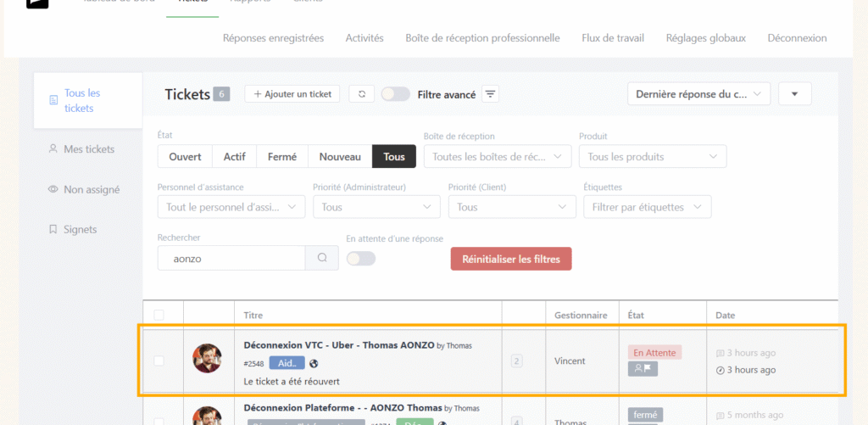This screenshot has width=868, height=425.
Task: Expand the Personnel d'assistance dropdown
Action: point(231,207)
